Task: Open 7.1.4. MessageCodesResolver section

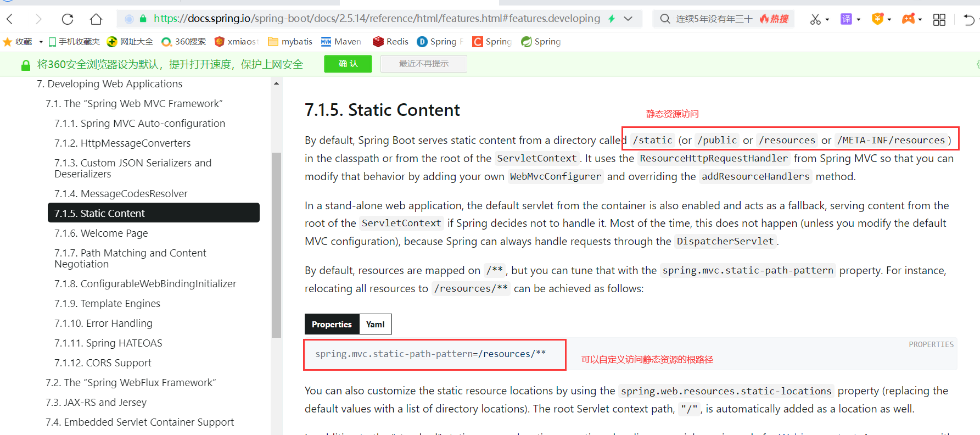Action: (121, 194)
